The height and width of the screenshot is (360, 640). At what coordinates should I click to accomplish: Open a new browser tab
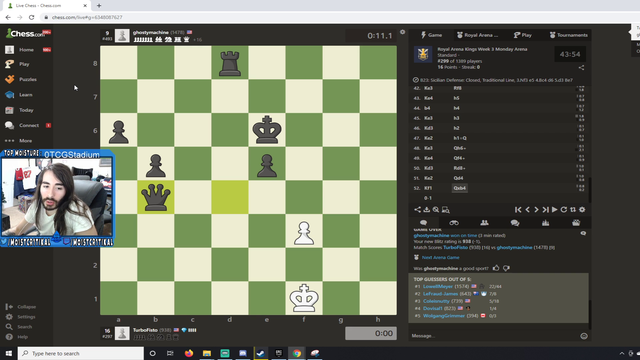(x=99, y=6)
